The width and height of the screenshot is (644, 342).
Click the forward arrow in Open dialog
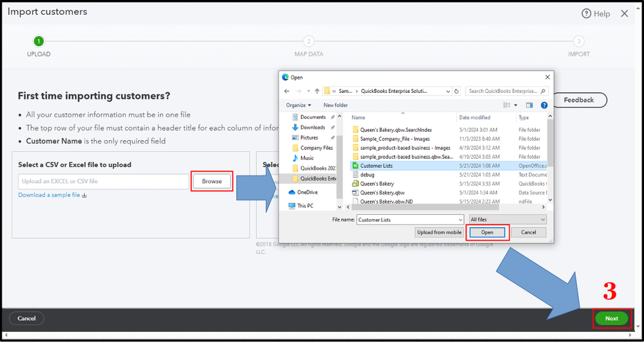298,91
